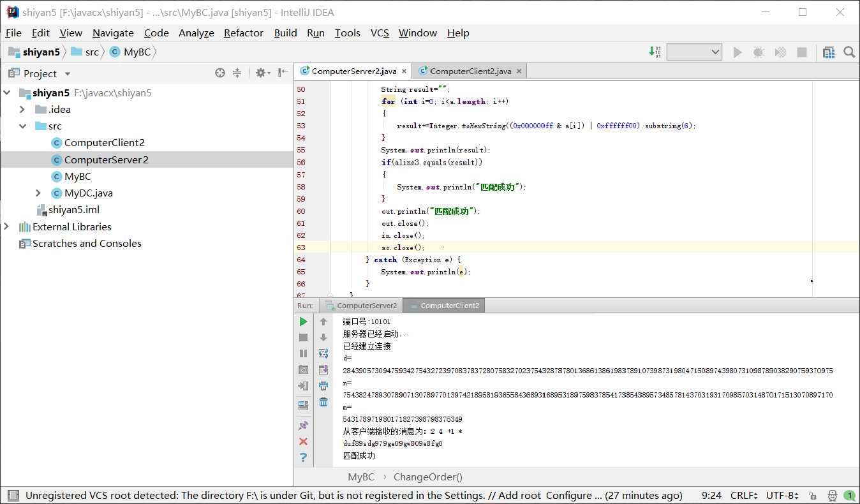Click the Stop square in the Run panel
The height and width of the screenshot is (504, 860).
point(304,337)
